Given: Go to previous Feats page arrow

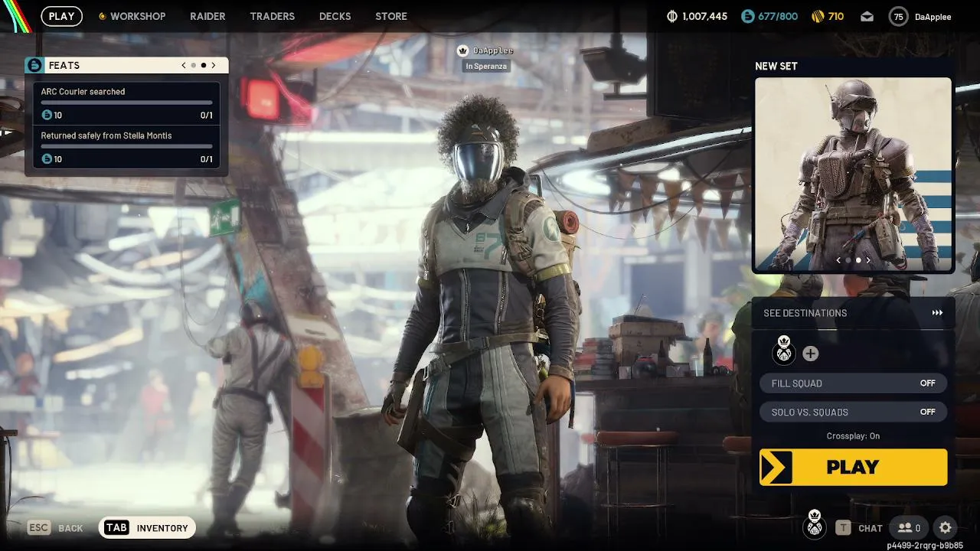Looking at the screenshot, I should [184, 65].
